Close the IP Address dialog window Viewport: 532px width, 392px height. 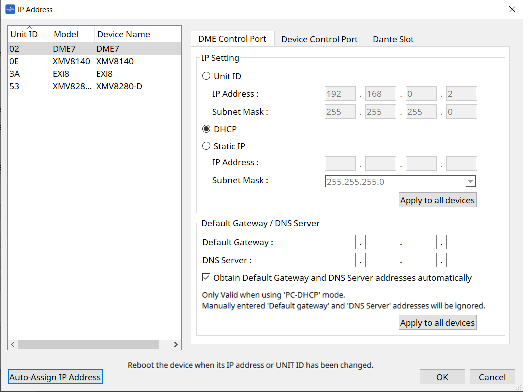pyautogui.click(x=512, y=9)
